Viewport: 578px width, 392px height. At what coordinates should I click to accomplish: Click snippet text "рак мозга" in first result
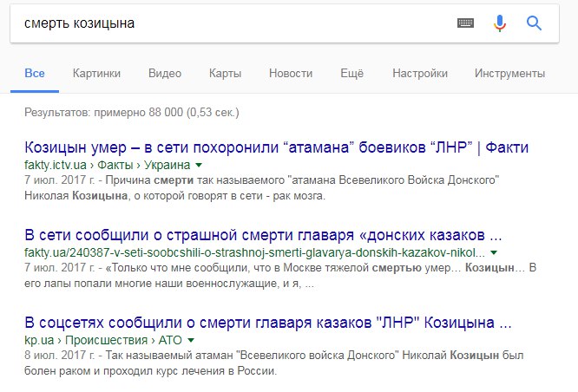299,196
